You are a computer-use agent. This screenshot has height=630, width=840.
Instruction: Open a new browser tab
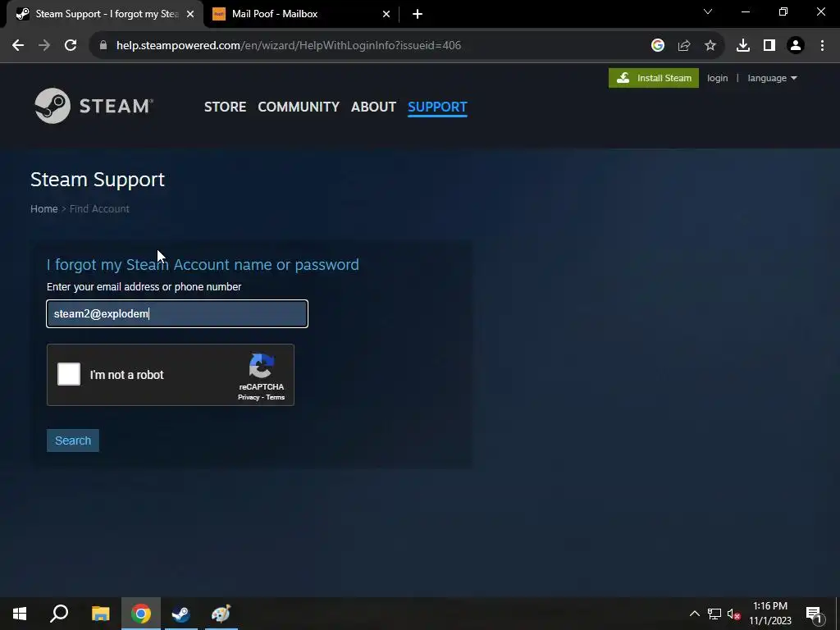[418, 14]
